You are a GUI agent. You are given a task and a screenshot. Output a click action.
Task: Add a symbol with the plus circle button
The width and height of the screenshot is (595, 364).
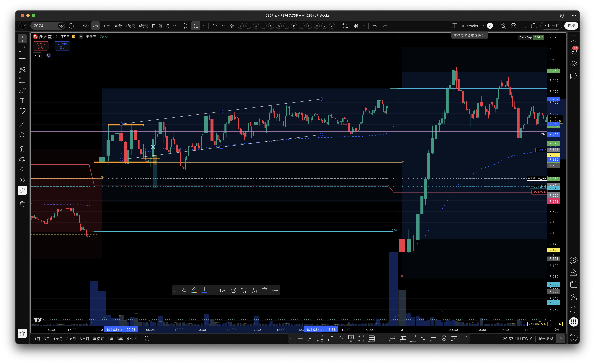[71, 26]
